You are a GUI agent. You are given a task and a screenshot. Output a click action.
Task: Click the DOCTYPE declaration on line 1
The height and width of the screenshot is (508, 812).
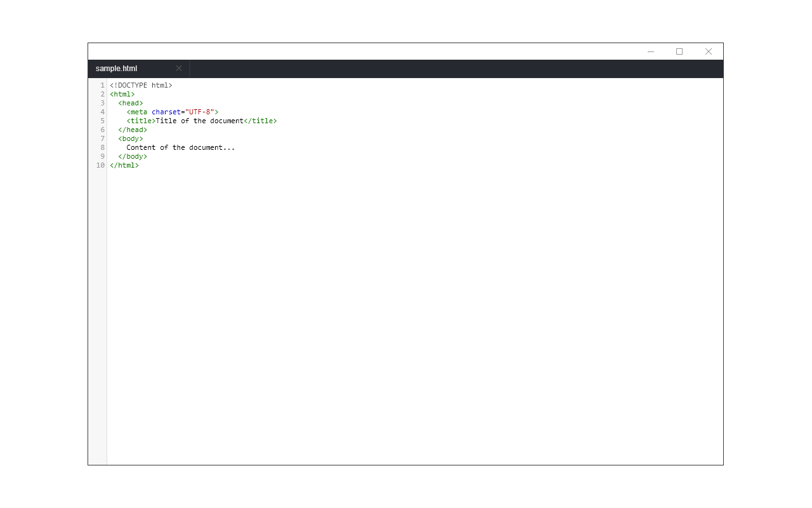(141, 84)
